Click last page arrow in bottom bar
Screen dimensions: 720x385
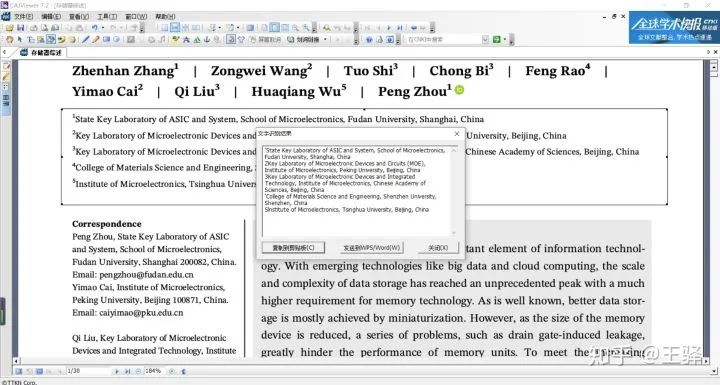127,371
